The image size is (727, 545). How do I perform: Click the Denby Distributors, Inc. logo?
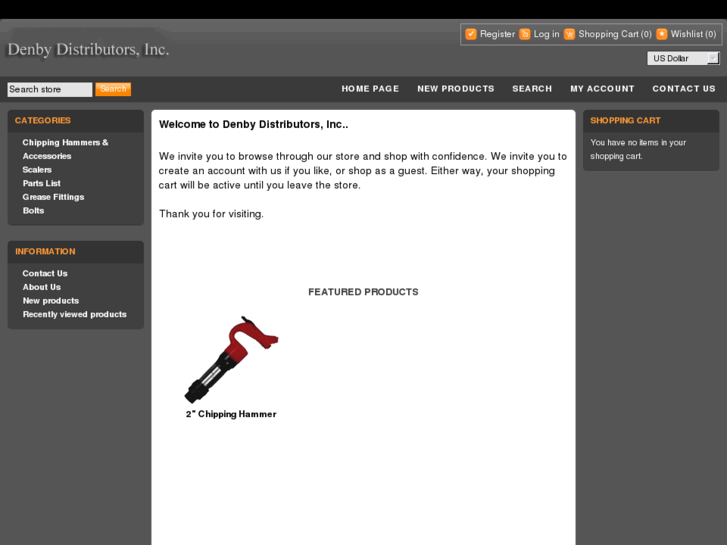pos(88,49)
